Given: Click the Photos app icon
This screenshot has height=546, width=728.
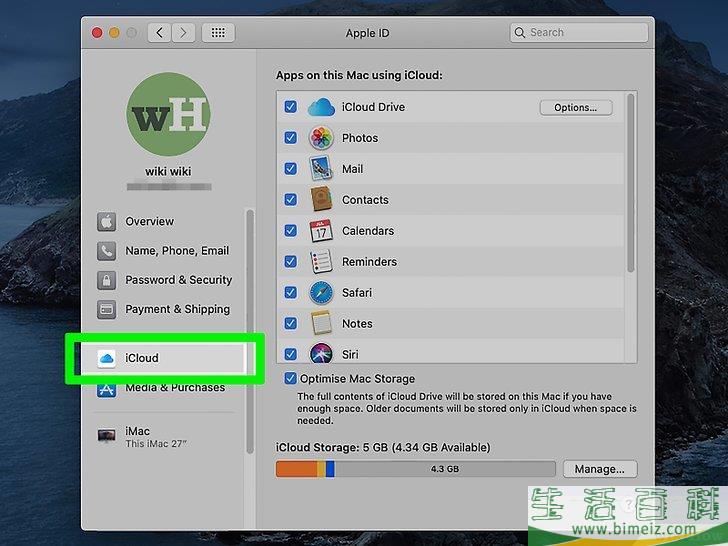Looking at the screenshot, I should tap(321, 138).
